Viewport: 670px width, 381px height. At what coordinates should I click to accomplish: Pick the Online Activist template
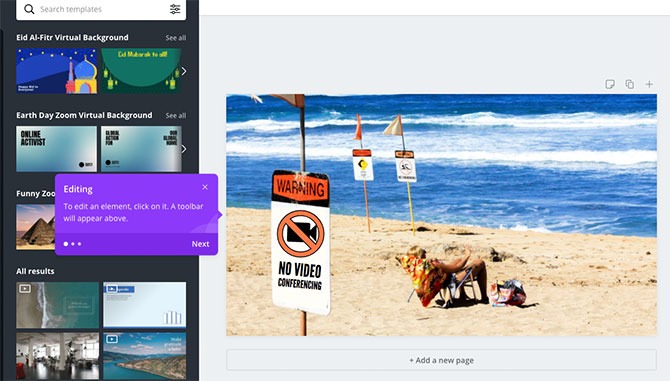click(57, 149)
